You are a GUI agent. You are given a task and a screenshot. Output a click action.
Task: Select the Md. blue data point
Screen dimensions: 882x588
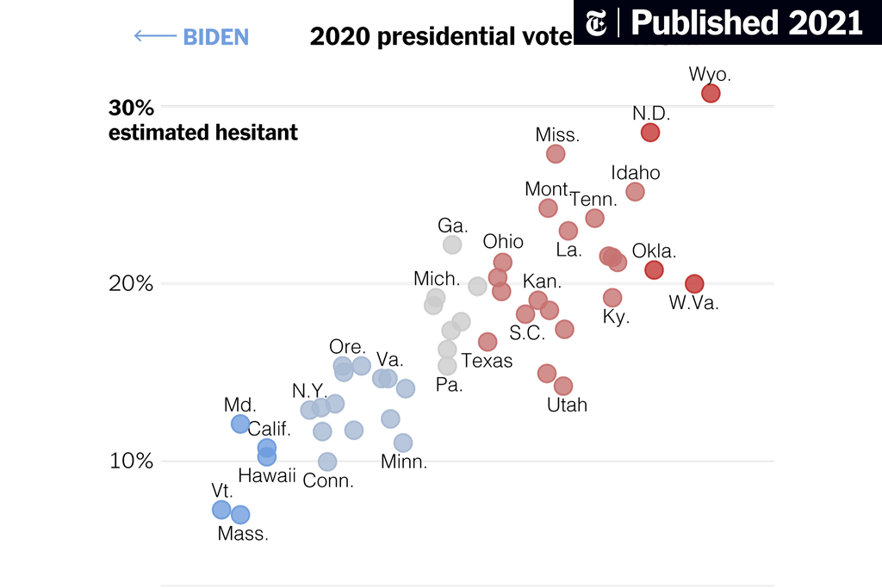pos(240,424)
